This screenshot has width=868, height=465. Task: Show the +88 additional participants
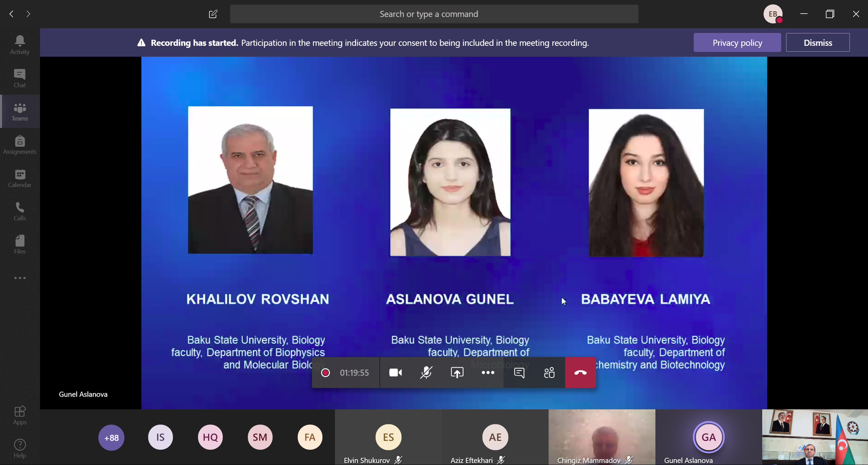click(x=111, y=438)
